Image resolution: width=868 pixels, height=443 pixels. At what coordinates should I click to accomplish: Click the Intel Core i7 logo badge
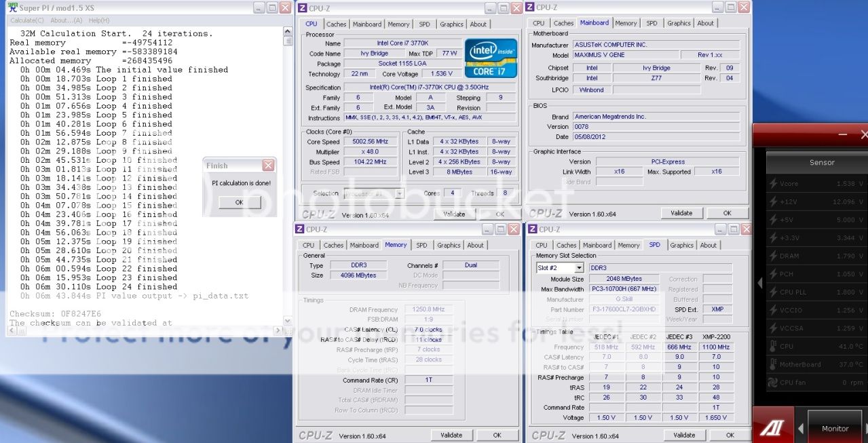coord(491,58)
